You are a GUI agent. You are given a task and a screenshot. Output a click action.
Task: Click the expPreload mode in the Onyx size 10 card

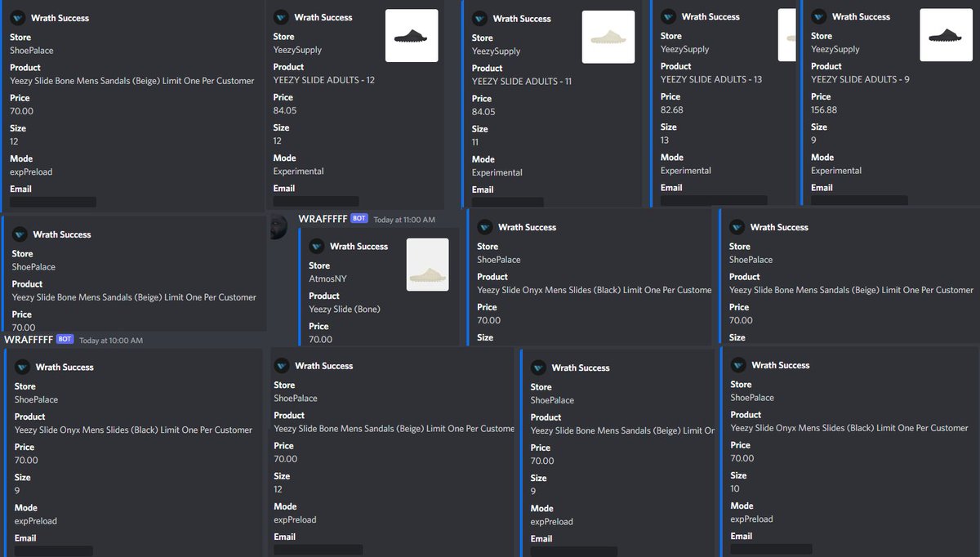pos(752,519)
